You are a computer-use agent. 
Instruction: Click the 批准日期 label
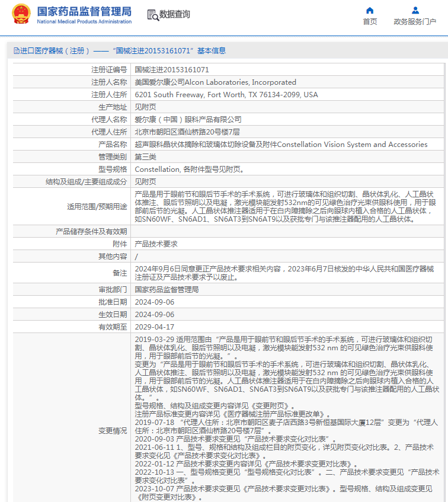(113, 302)
